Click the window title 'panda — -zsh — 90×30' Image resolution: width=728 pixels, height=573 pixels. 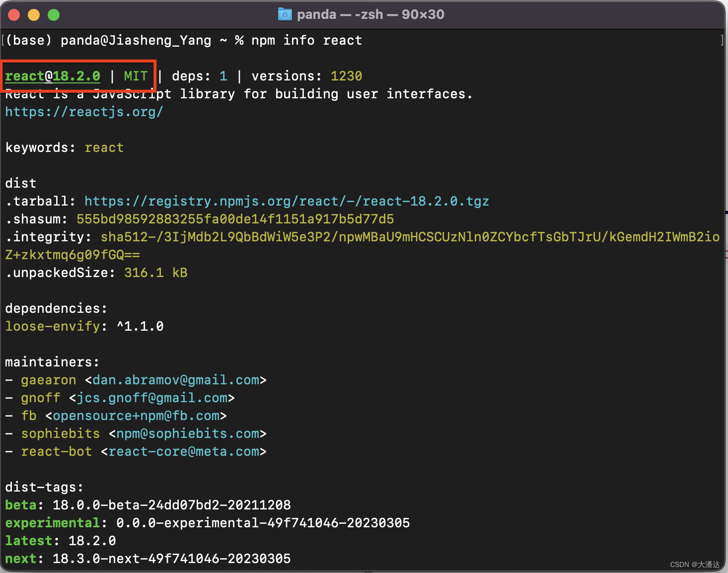point(370,14)
